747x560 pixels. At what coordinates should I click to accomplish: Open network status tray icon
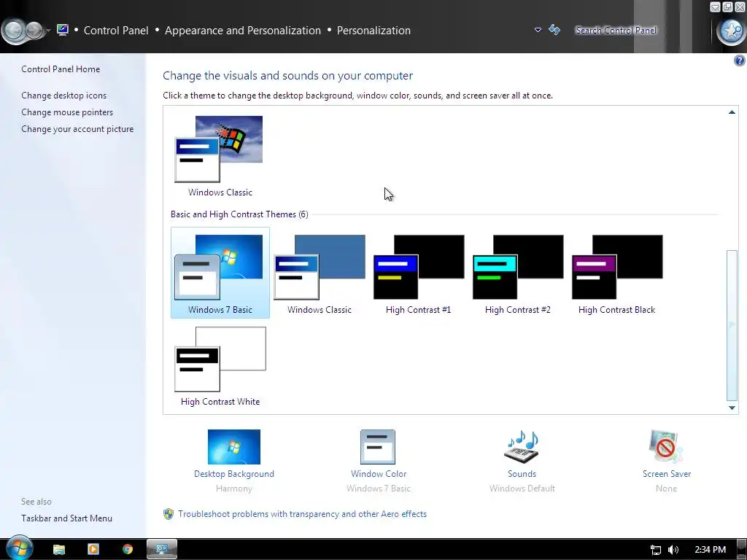click(656, 550)
